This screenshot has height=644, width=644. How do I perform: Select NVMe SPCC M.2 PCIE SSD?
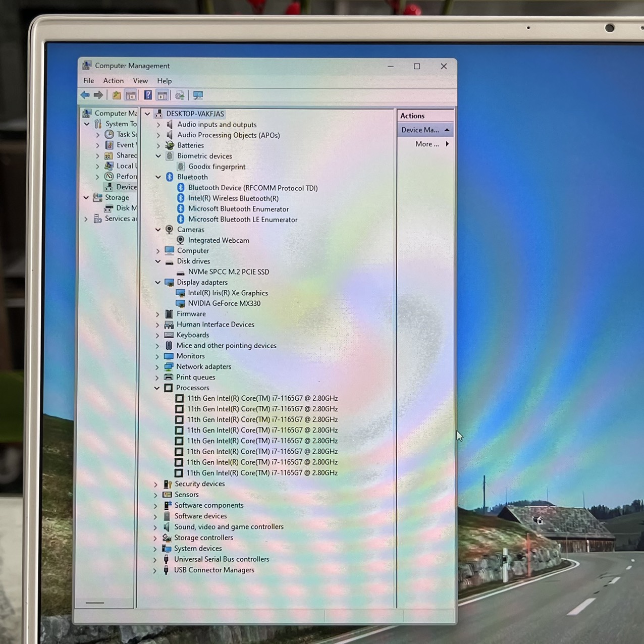pos(229,272)
